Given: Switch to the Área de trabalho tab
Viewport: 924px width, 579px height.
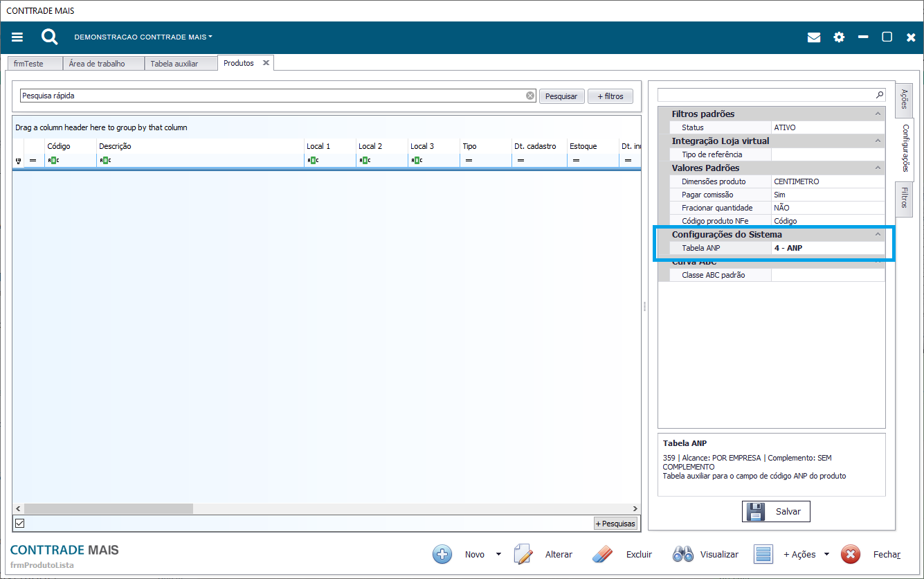Looking at the screenshot, I should point(104,63).
